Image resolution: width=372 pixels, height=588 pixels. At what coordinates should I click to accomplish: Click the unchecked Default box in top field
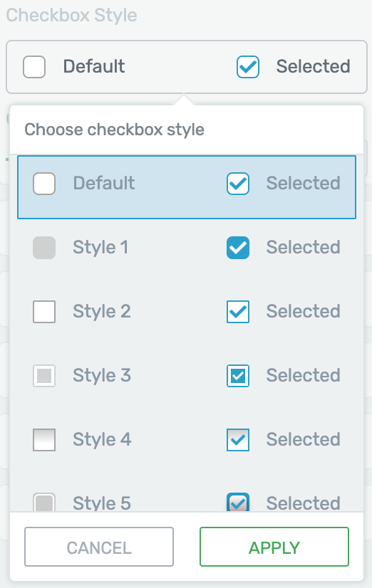point(34,67)
